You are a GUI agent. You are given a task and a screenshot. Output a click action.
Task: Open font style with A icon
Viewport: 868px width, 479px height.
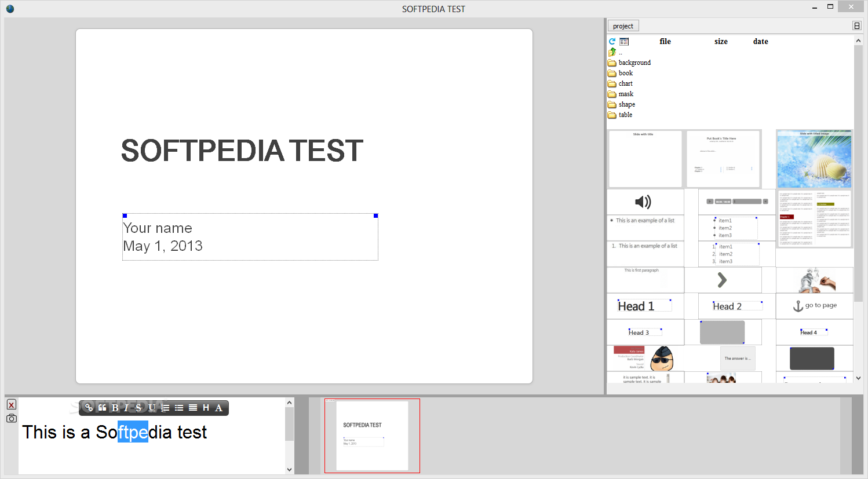218,408
